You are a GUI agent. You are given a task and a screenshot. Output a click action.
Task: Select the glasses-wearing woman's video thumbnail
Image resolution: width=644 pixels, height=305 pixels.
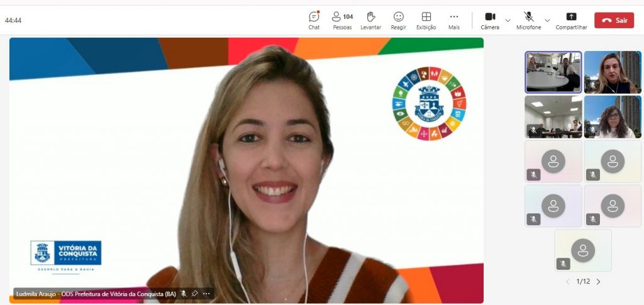(x=613, y=116)
